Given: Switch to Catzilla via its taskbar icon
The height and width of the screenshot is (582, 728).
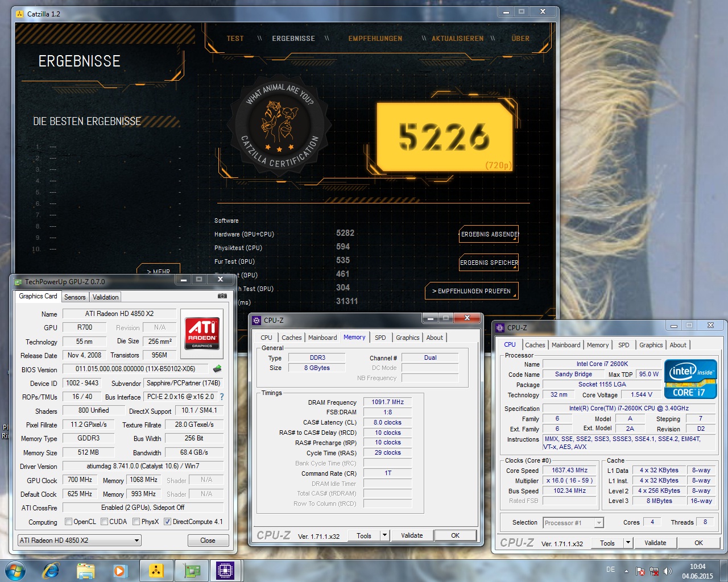Looking at the screenshot, I should [156, 570].
